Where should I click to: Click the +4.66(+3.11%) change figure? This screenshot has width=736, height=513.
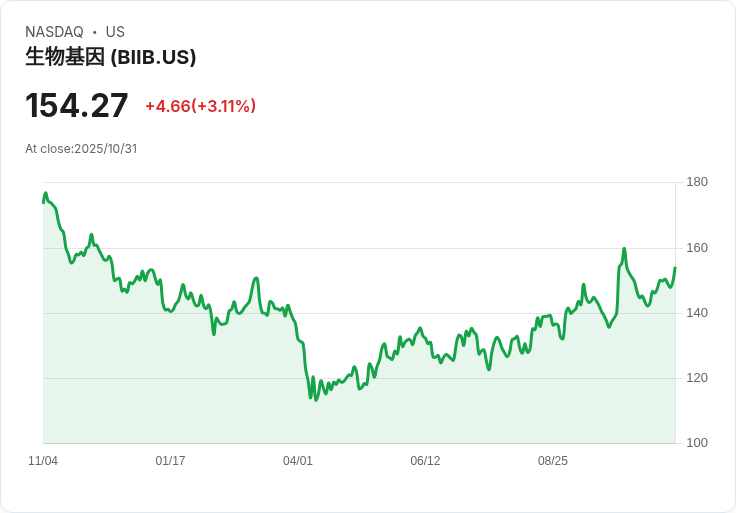pos(200,106)
